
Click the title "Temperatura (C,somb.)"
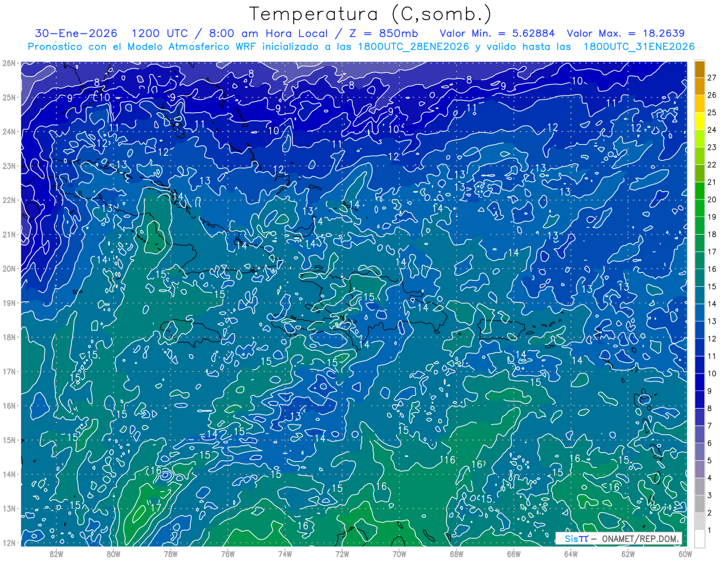tap(370, 14)
